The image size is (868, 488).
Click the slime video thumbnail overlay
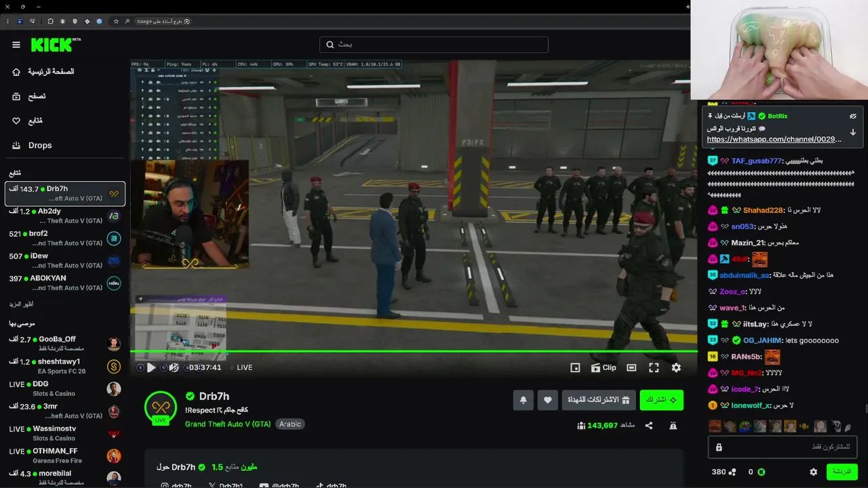click(778, 50)
